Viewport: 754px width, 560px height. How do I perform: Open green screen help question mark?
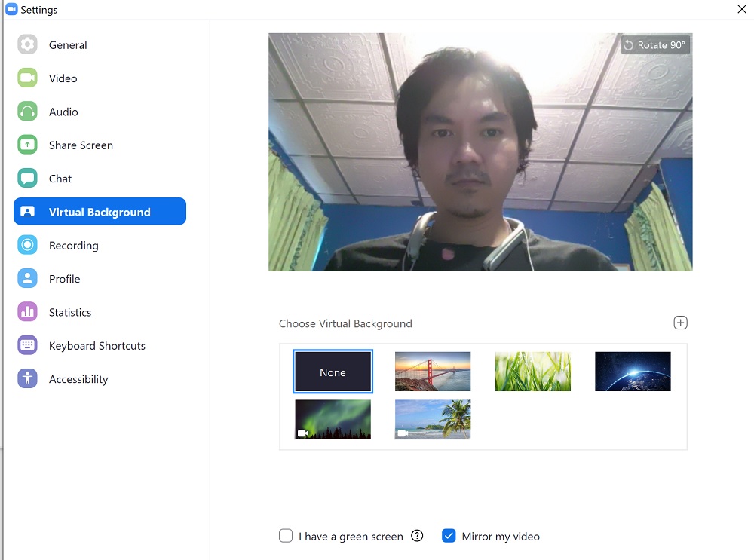coord(418,535)
